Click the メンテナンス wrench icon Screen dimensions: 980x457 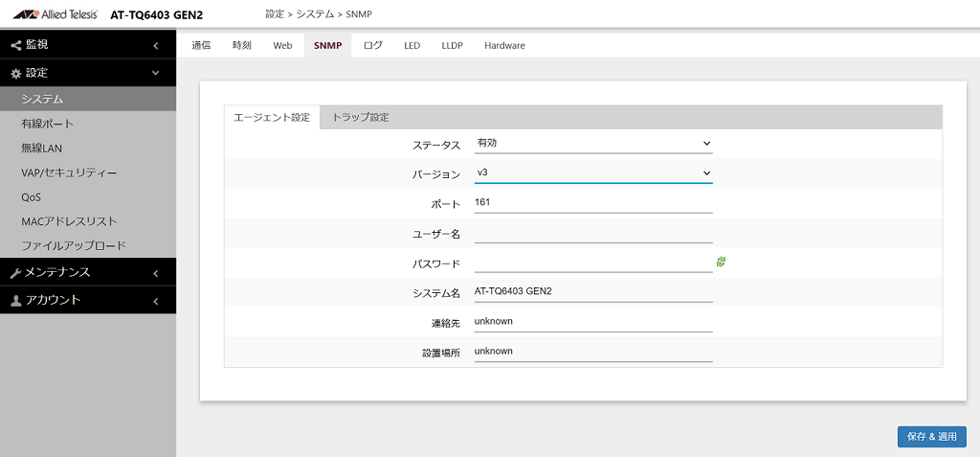tap(16, 273)
